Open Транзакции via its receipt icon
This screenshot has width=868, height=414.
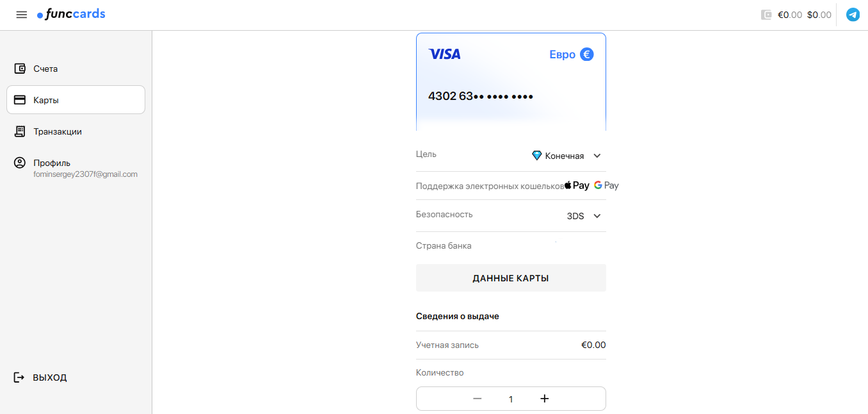click(19, 131)
